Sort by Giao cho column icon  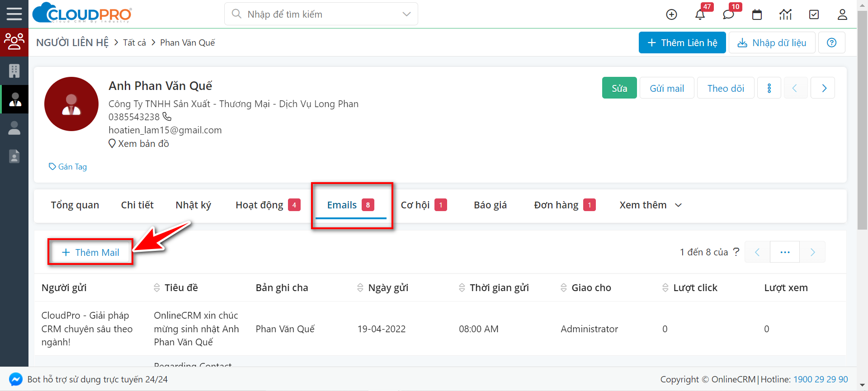[564, 288]
